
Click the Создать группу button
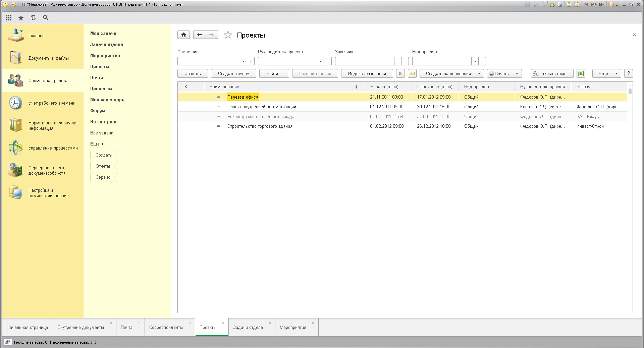[233, 73]
